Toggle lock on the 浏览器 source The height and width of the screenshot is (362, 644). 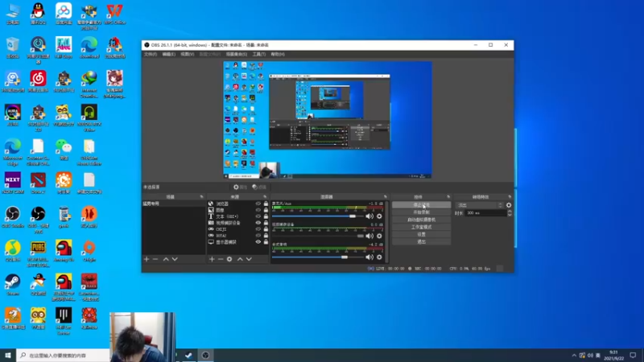click(x=266, y=204)
